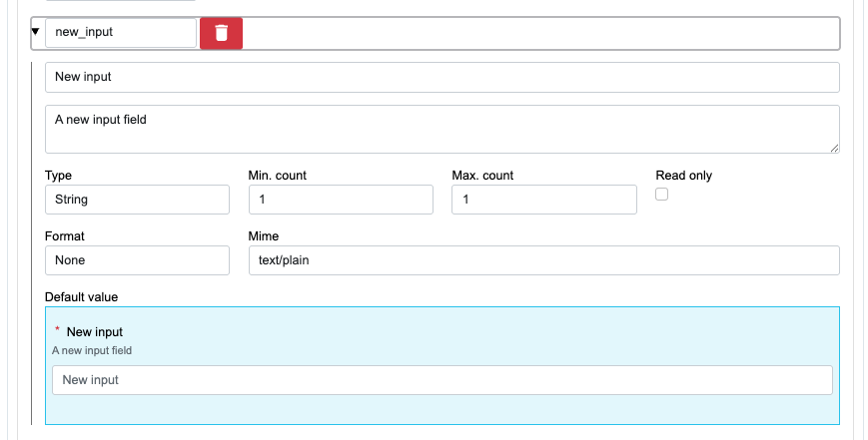This screenshot has width=868, height=440.
Task: Edit the Mime field with text/plain
Action: tap(544, 260)
